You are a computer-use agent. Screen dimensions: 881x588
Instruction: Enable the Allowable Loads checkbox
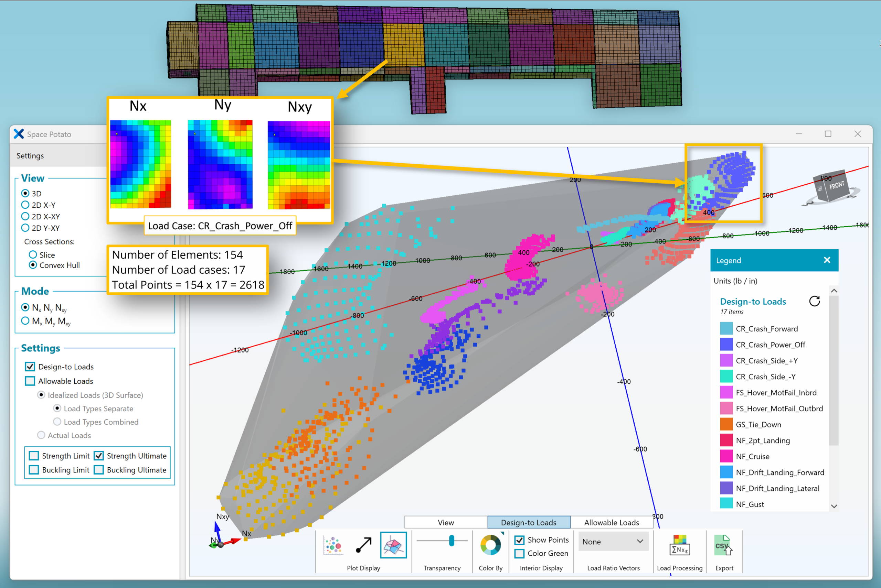pyautogui.click(x=30, y=381)
